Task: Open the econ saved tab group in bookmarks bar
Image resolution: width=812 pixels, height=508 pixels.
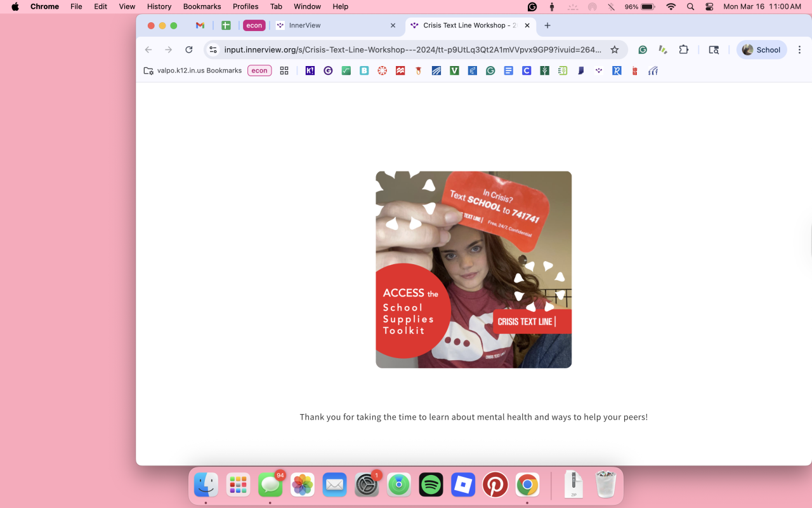Action: click(x=259, y=70)
